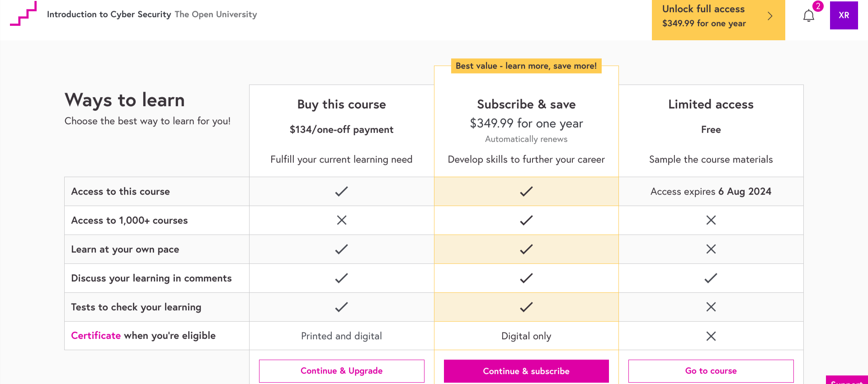Open the XR user profile avatar

[844, 15]
